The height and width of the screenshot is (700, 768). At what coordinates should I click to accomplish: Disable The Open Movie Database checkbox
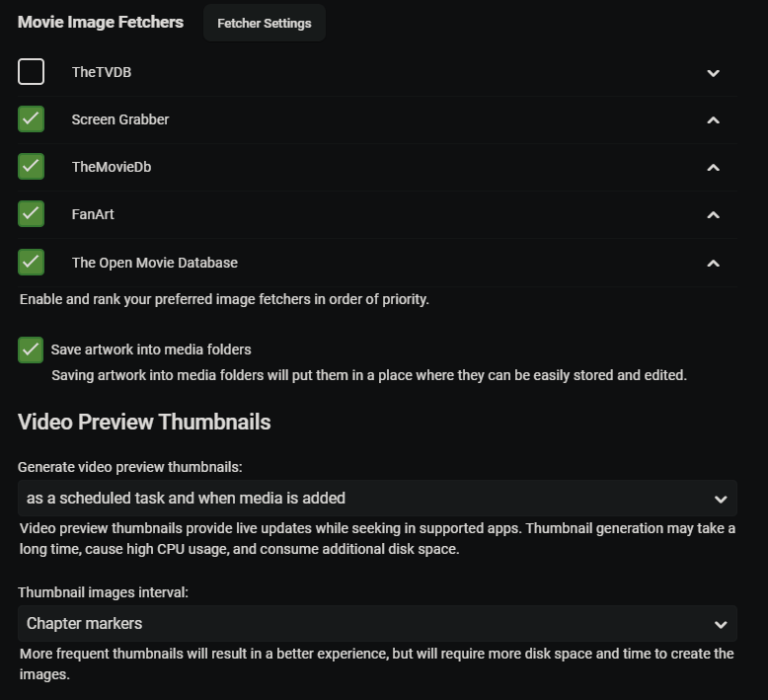pos(31,263)
